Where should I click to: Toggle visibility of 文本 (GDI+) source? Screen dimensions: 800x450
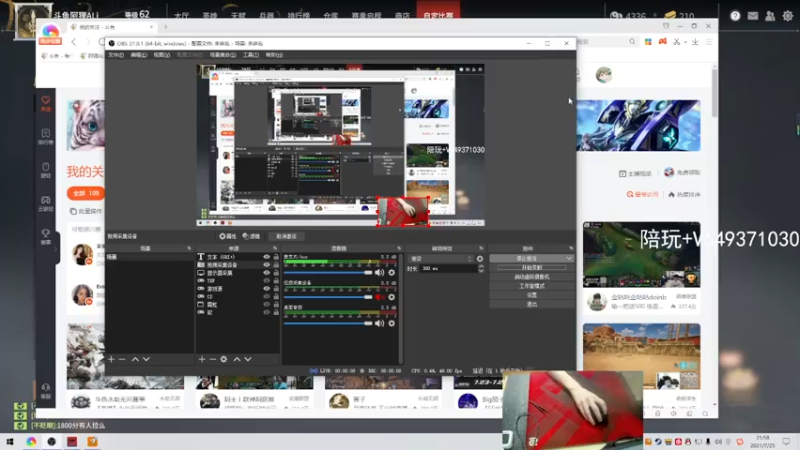tap(266, 257)
